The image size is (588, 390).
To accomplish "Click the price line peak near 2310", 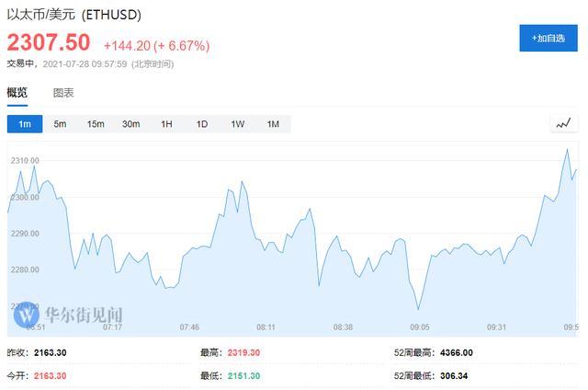I will [x=567, y=149].
